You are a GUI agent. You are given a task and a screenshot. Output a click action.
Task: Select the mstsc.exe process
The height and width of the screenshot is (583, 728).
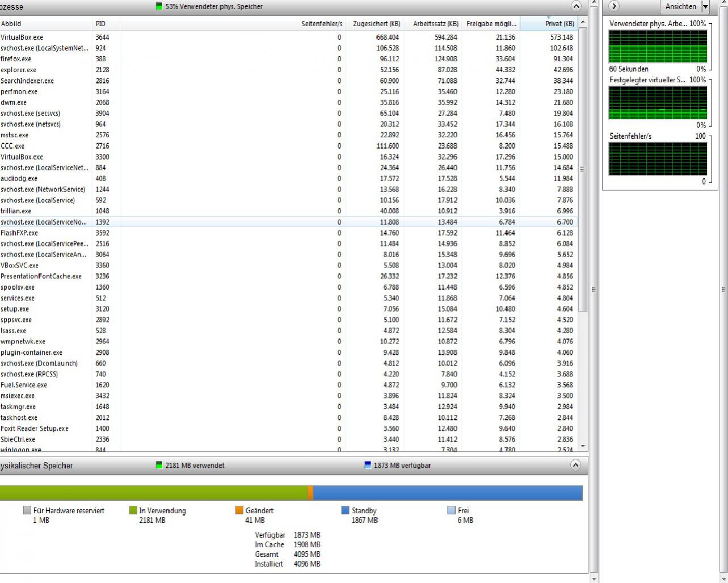coord(289,135)
